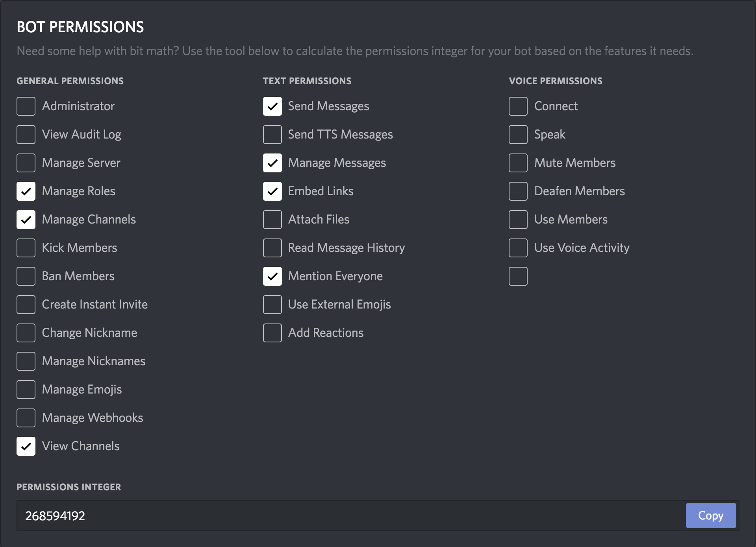The height and width of the screenshot is (547, 756).
Task: Uncheck the Manage Roles permission
Action: [26, 191]
